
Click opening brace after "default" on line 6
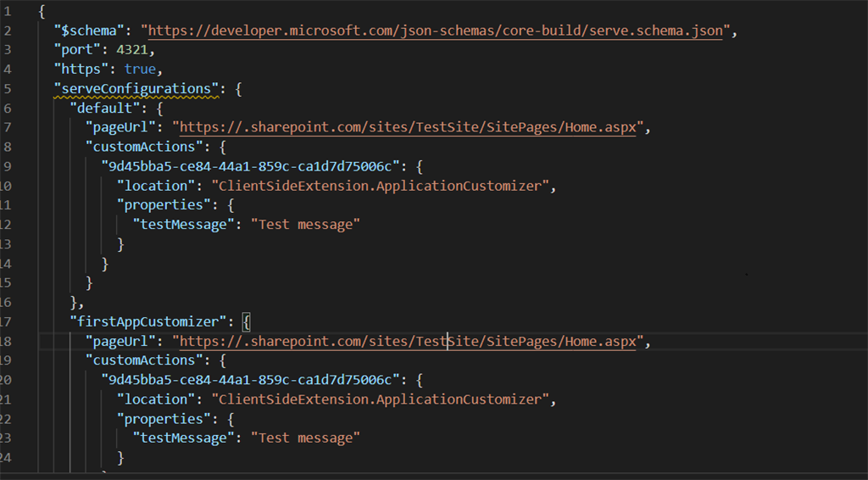coord(159,108)
